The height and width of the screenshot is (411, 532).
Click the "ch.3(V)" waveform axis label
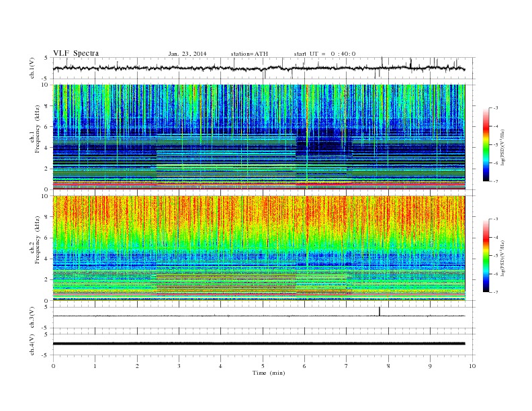[x=32, y=318]
